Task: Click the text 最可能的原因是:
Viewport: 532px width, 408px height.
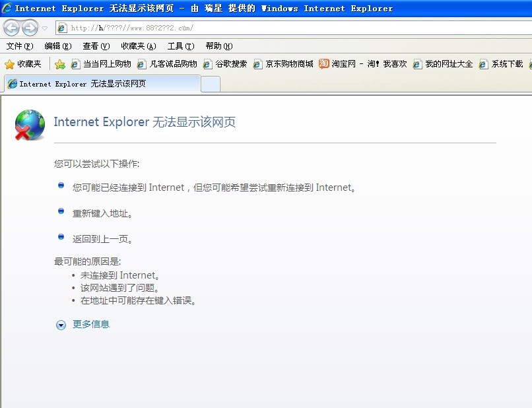Action: click(x=87, y=261)
